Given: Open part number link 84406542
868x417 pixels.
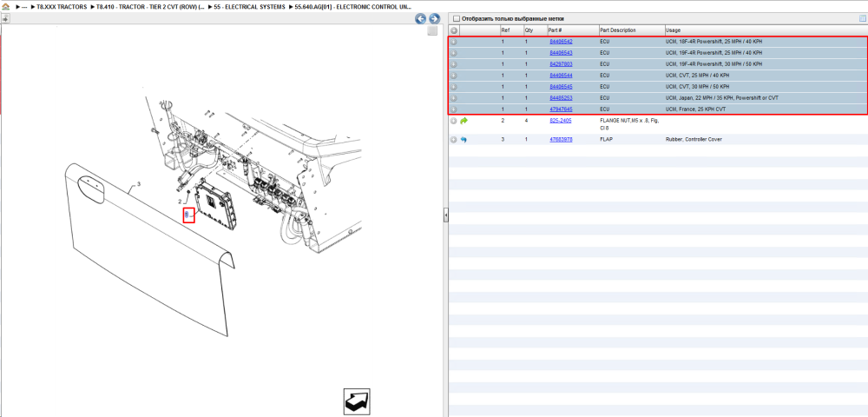Looking at the screenshot, I should point(561,42).
